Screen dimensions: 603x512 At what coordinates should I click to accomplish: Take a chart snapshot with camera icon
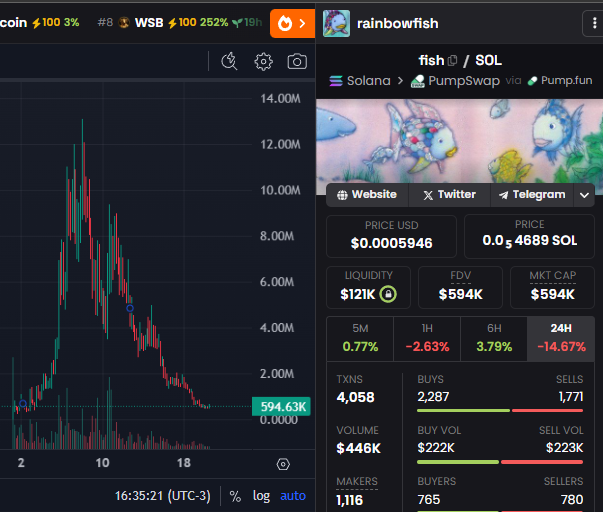[297, 62]
